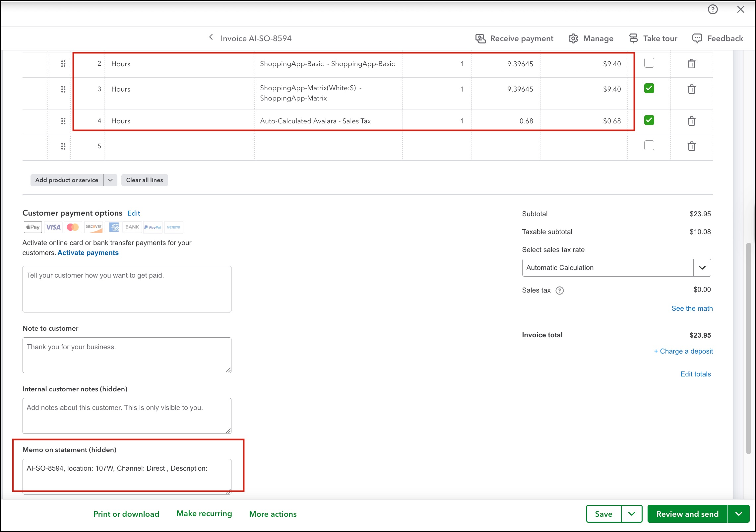Viewport: 756px width, 532px height.
Task: Click Clear all lines button
Action: (145, 180)
